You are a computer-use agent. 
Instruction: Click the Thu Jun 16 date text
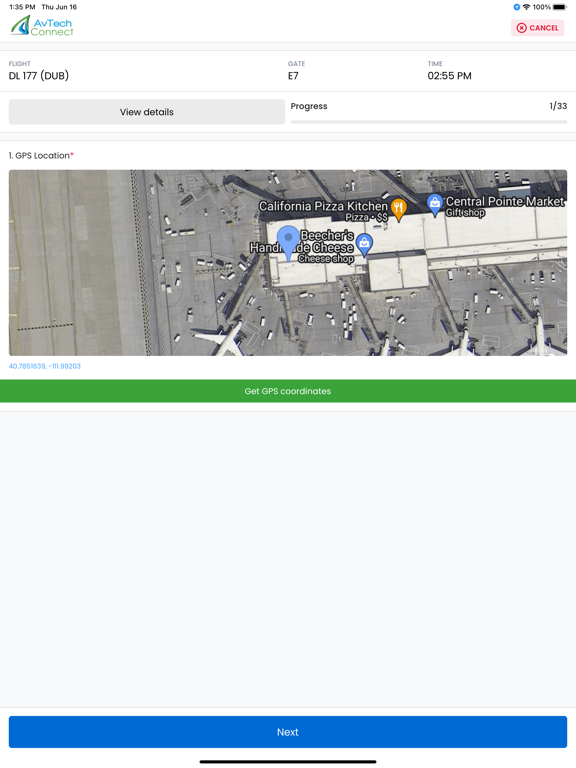tap(59, 7)
